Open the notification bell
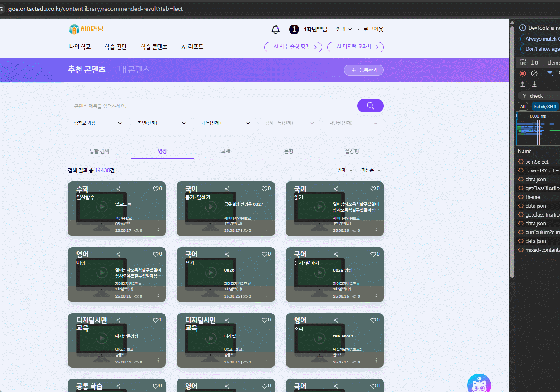 click(275, 29)
